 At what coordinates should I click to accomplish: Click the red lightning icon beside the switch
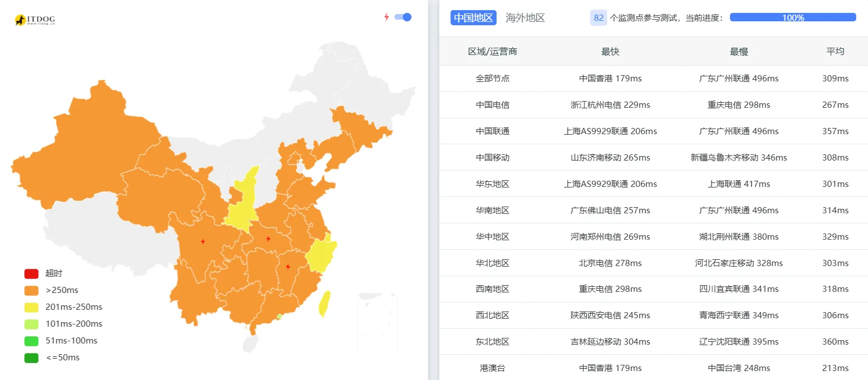click(386, 17)
